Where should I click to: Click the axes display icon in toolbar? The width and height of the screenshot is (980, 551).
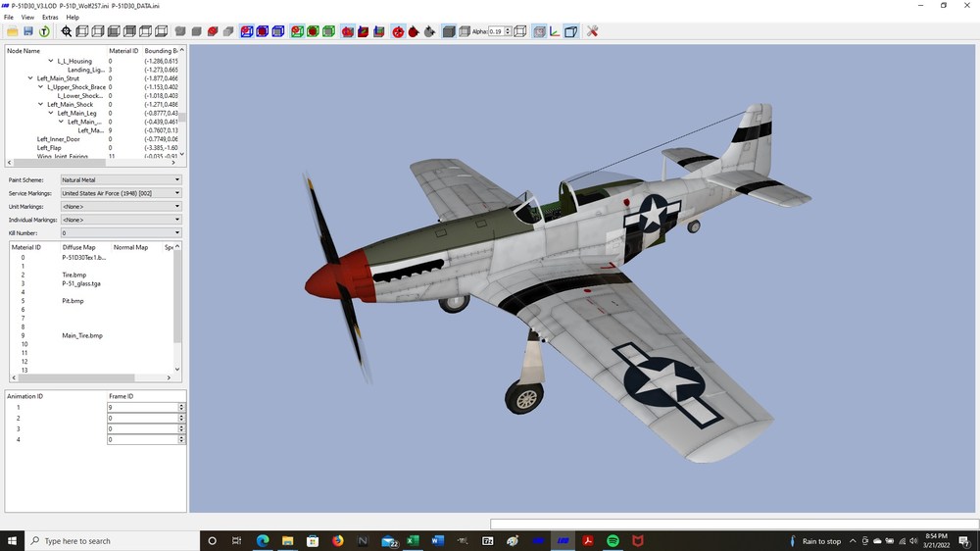point(555,31)
